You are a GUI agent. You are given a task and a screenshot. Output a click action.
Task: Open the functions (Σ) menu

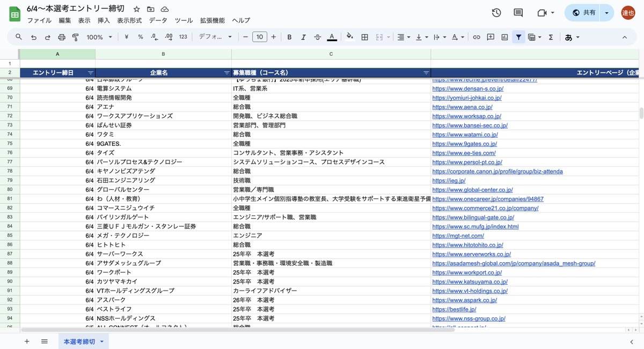pos(550,37)
